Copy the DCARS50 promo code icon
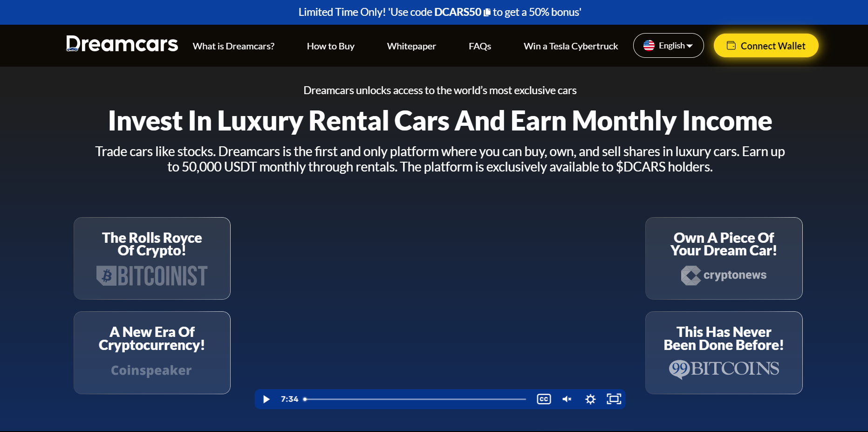The image size is (868, 432). coord(487,13)
